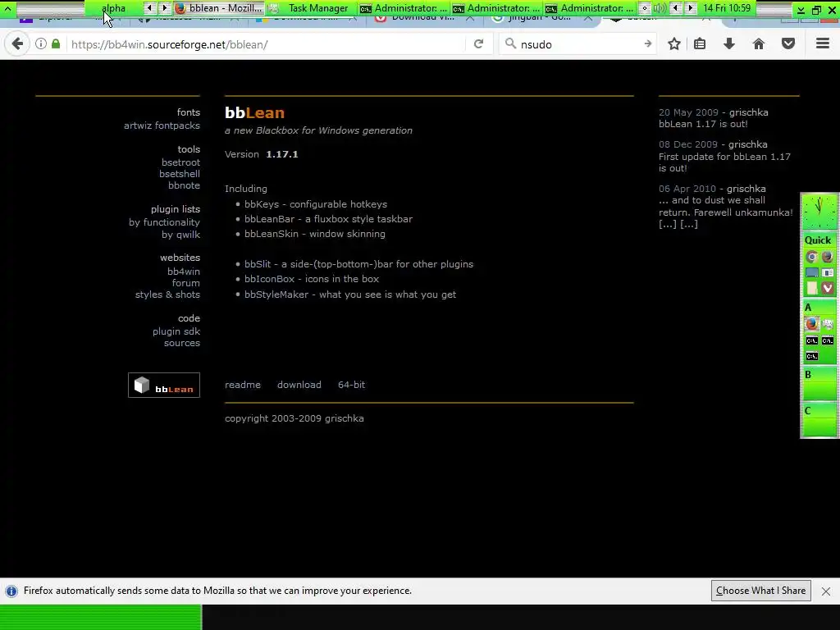Click the Quick group header
Viewport: 840px width, 630px height.
819,240
